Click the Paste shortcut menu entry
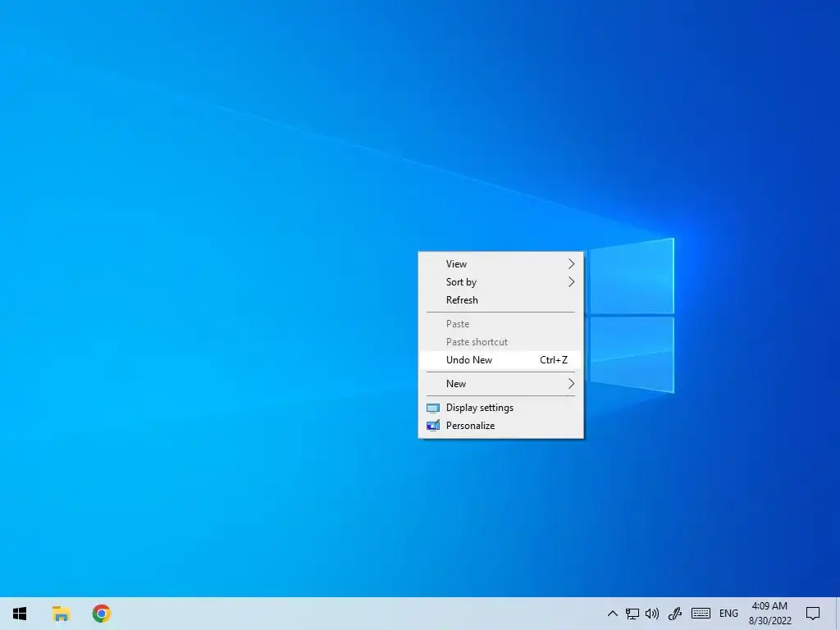The image size is (840, 630). coord(501,342)
